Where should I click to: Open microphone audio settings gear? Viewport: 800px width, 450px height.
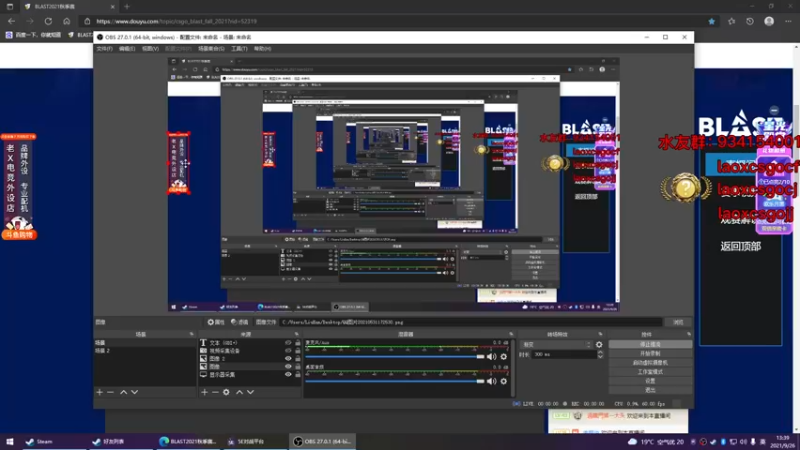pos(504,357)
